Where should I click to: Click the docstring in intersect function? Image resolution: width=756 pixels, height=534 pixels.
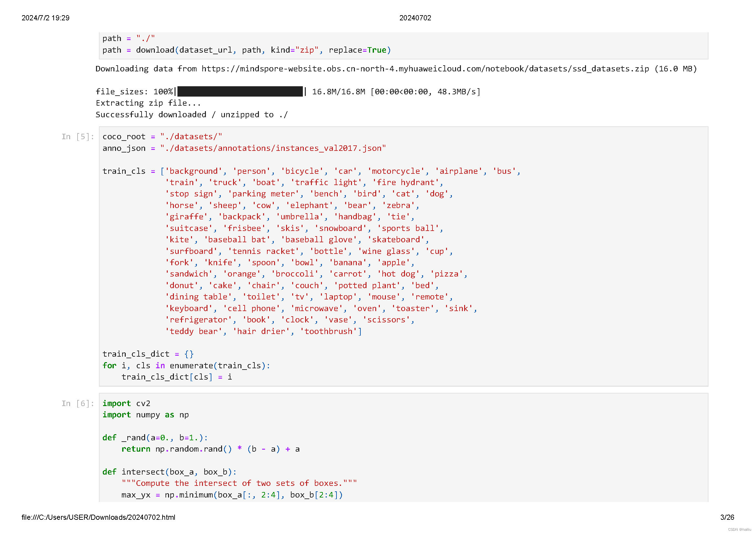(x=239, y=483)
